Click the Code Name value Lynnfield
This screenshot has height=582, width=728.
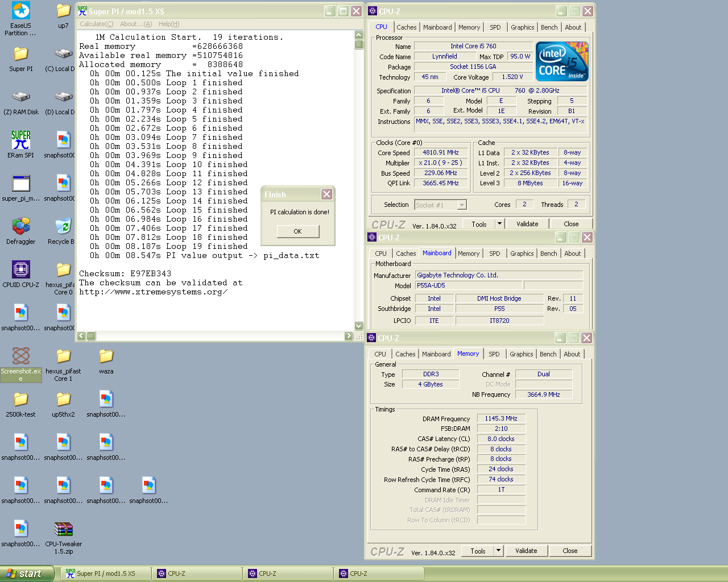coord(444,56)
